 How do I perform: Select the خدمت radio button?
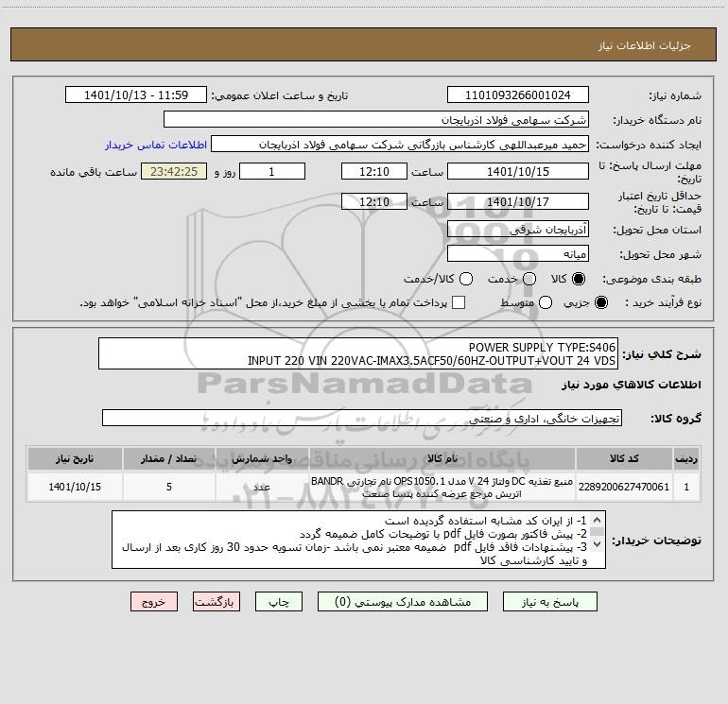point(529,279)
